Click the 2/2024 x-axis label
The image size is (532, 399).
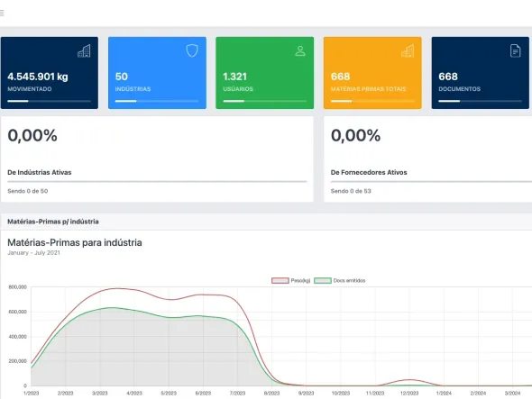pos(478,394)
